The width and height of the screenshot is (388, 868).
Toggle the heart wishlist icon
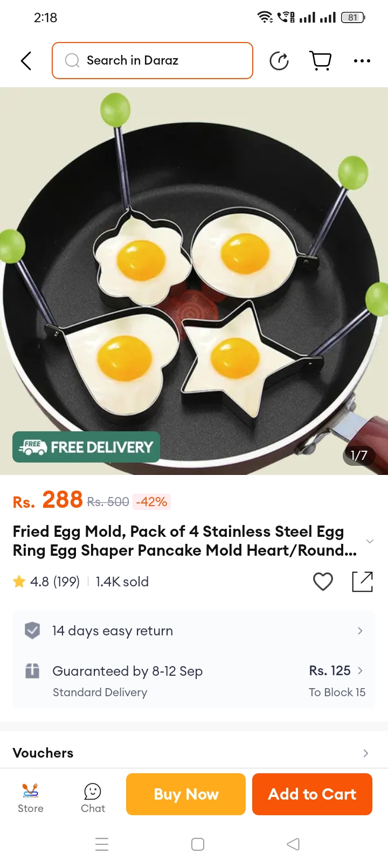(x=323, y=582)
